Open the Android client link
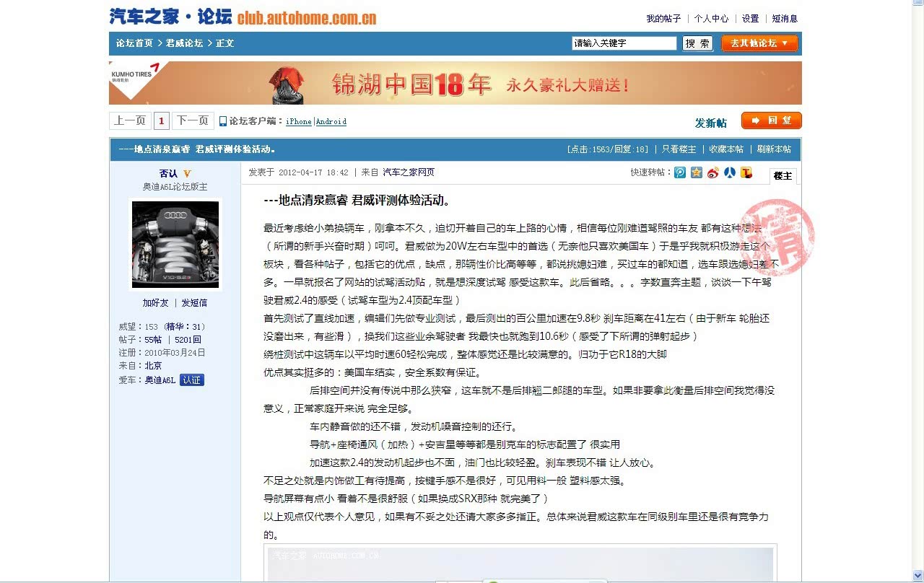Viewport: 924px width, 583px height. click(331, 122)
